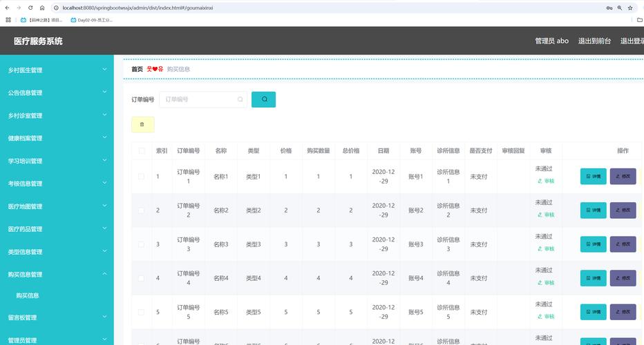
Task: Reload the page with browser refresh icon
Action: (x=30, y=8)
